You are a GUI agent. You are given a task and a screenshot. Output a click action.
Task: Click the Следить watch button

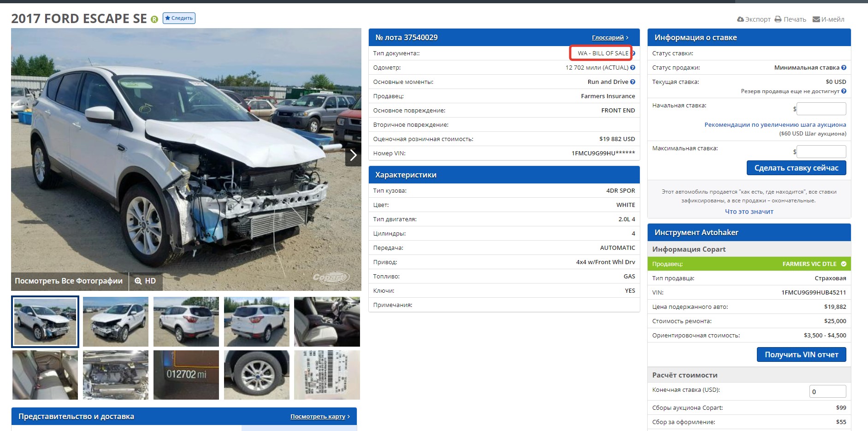[x=179, y=18]
